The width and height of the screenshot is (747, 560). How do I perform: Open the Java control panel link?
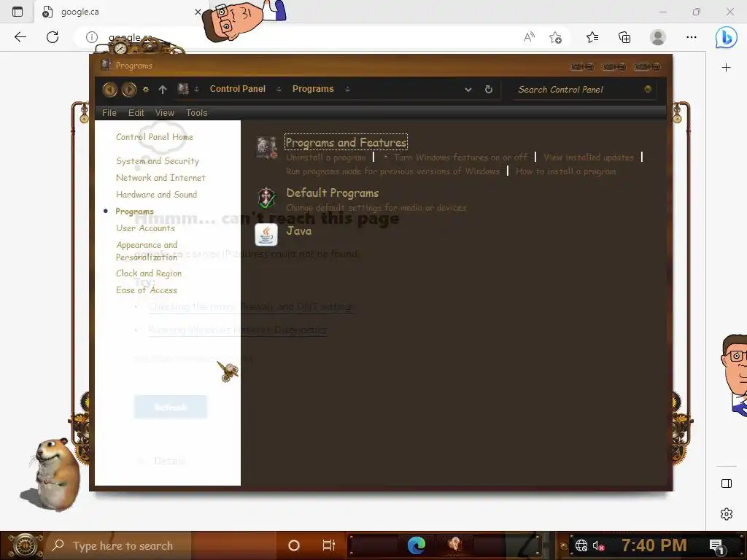pos(298,231)
